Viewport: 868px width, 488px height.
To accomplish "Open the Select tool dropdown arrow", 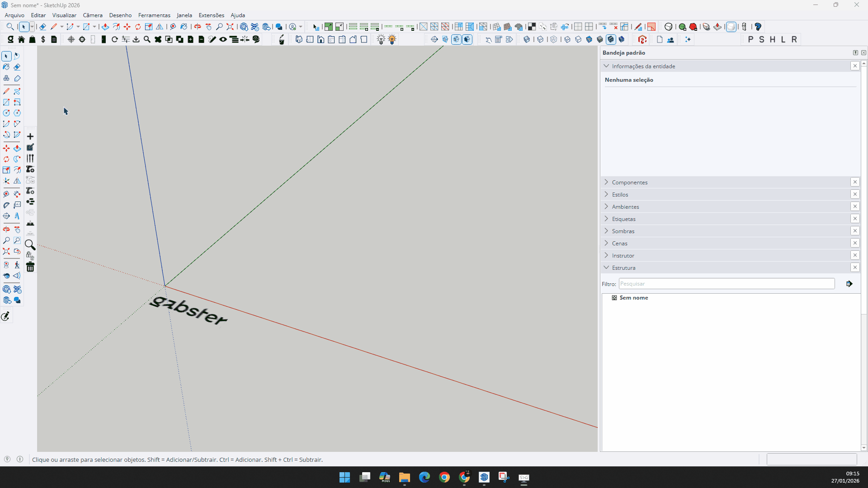I will [32, 27].
